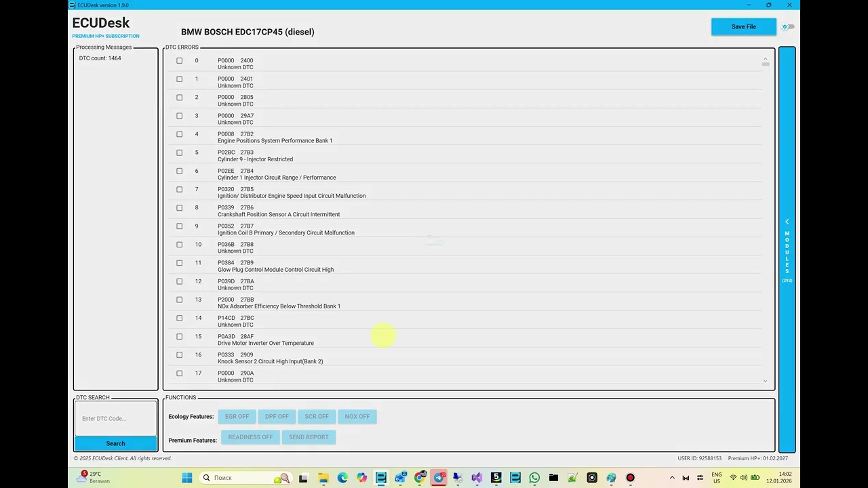The height and width of the screenshot is (488, 868).
Task: Click P039D 27BA code text
Action: 235,281
